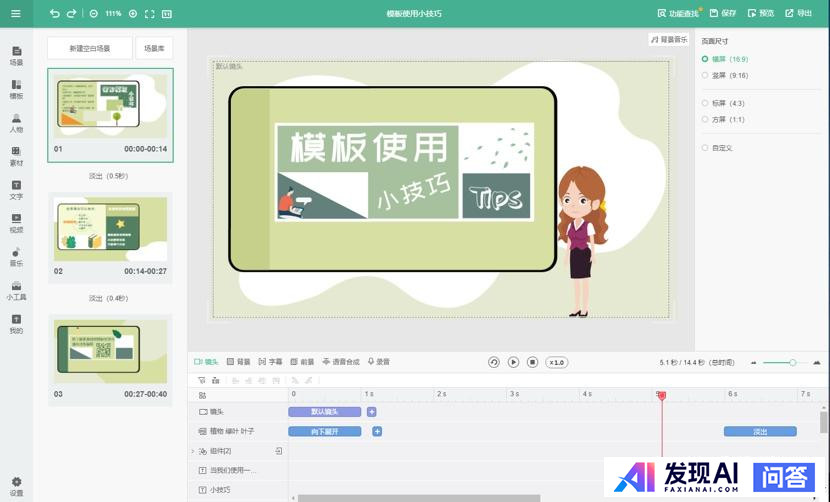Open the x1.0 playback speed selector
The height and width of the screenshot is (502, 830).
pos(557,362)
